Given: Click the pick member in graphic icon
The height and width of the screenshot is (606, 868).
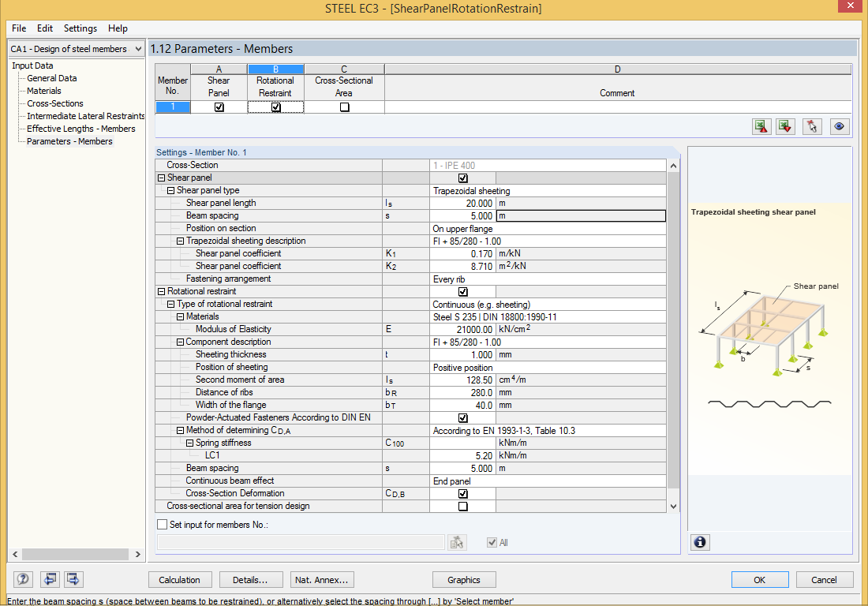Looking at the screenshot, I should [x=813, y=126].
